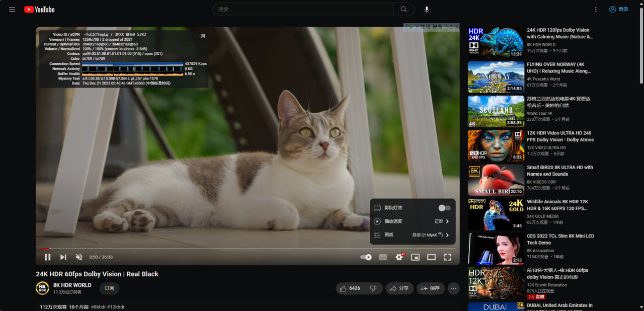
Task: Dislike this video
Action: pyautogui.click(x=373, y=288)
